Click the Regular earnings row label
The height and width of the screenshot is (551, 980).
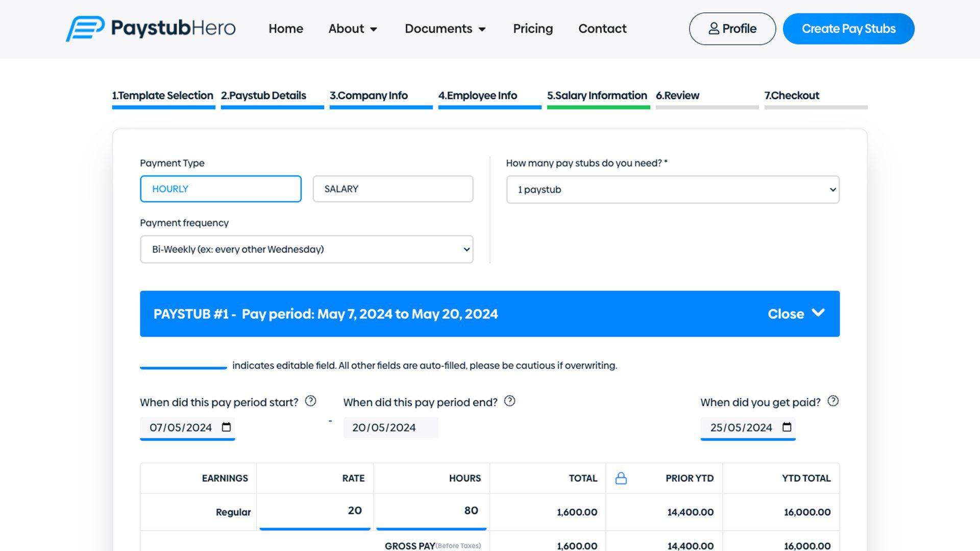(233, 512)
